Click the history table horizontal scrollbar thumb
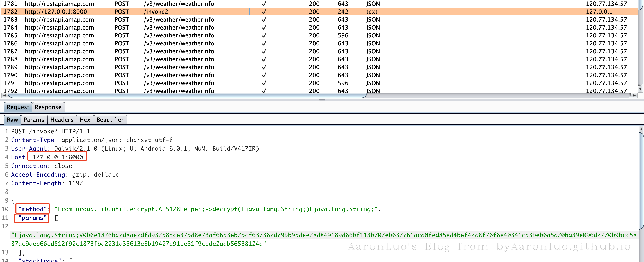 click(x=187, y=96)
